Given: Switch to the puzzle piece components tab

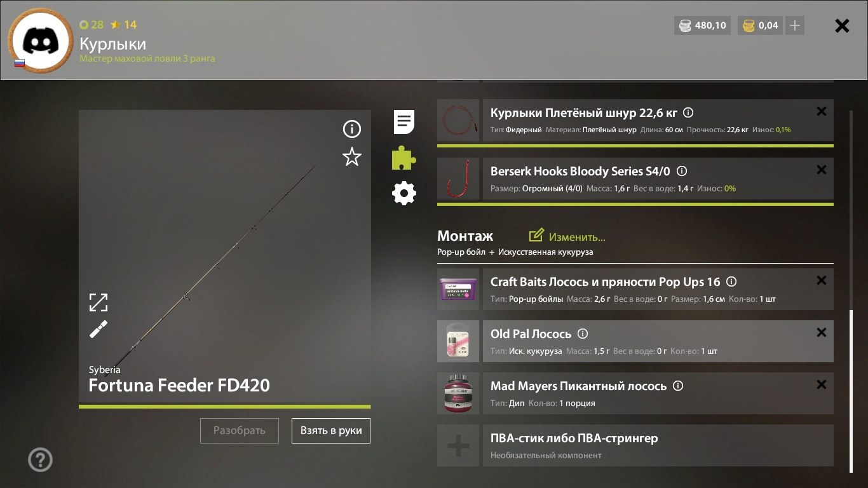Looking at the screenshot, I should [x=404, y=158].
